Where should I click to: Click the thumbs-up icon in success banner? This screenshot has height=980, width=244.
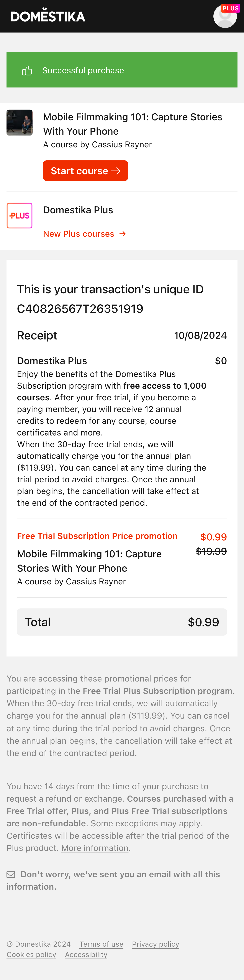27,70
